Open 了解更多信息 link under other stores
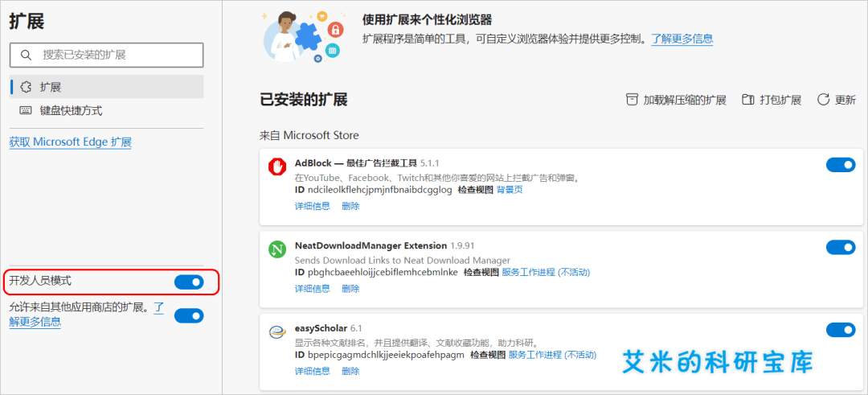Image resolution: width=868 pixels, height=395 pixels. (x=35, y=322)
